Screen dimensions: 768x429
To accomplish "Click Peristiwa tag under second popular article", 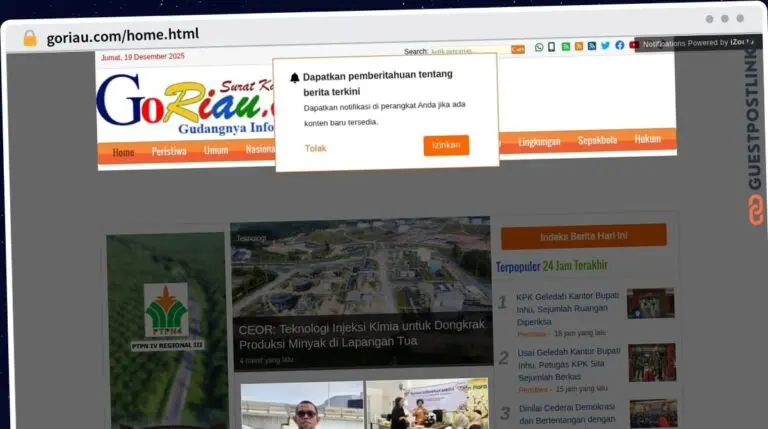I will tap(533, 390).
